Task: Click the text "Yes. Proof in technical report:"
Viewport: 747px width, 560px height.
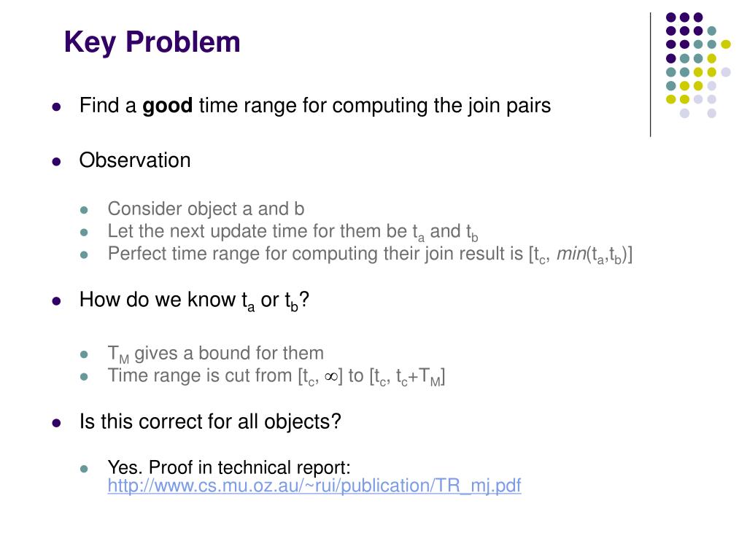Action: 229,467
